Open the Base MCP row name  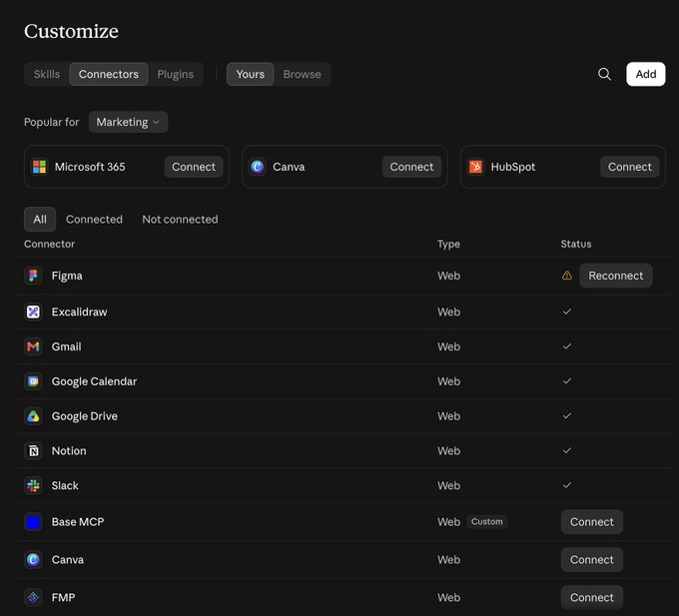point(78,521)
